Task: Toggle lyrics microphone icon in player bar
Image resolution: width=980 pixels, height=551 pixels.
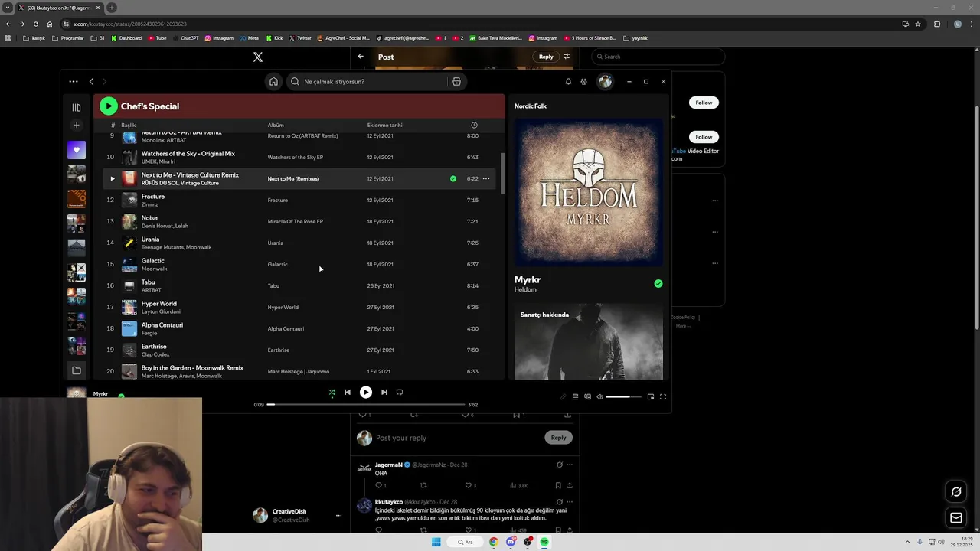Action: 563,396
